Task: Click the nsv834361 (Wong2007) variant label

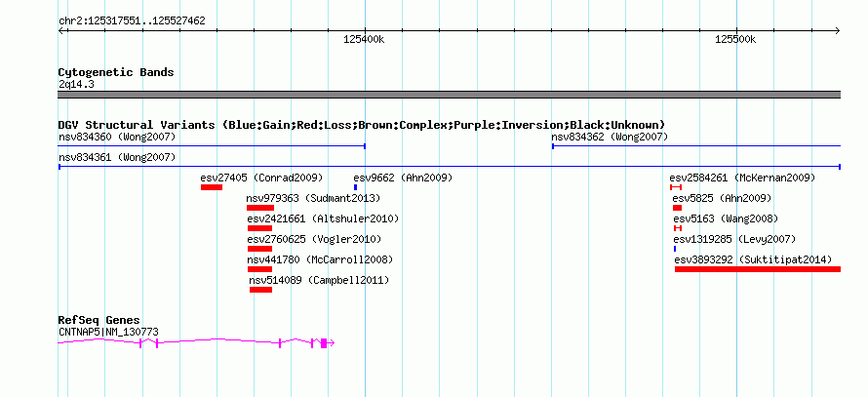Action: (117, 157)
